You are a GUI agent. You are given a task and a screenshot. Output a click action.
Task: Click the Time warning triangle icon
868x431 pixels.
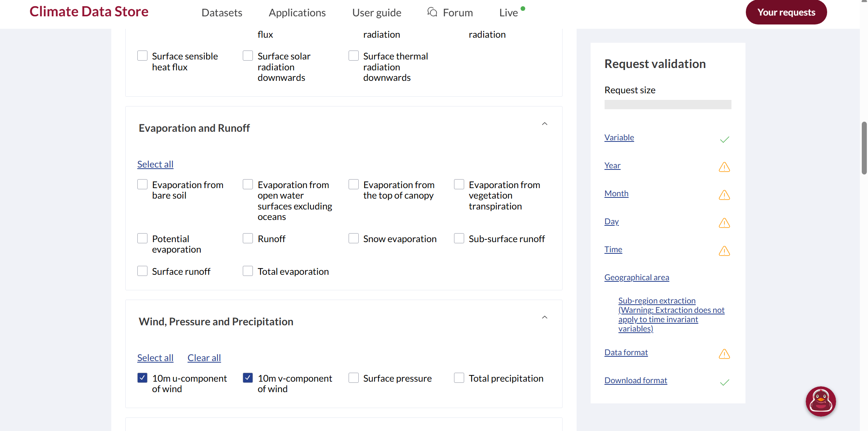(724, 251)
